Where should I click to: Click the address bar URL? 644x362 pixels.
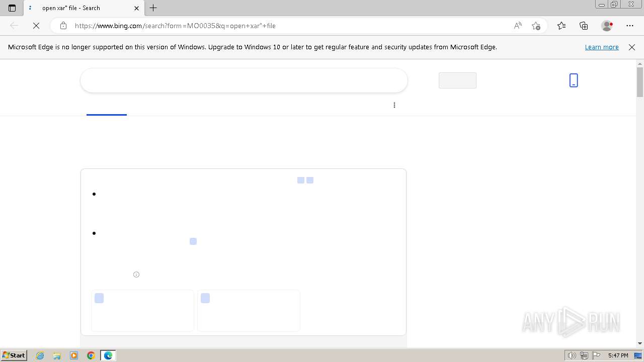coord(175,26)
